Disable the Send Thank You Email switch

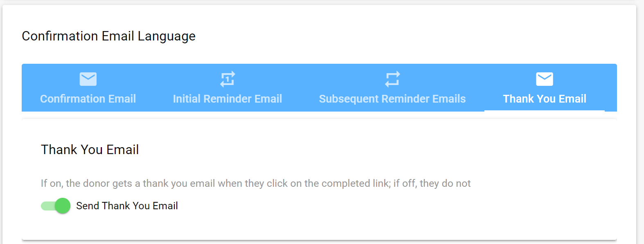[x=56, y=206]
